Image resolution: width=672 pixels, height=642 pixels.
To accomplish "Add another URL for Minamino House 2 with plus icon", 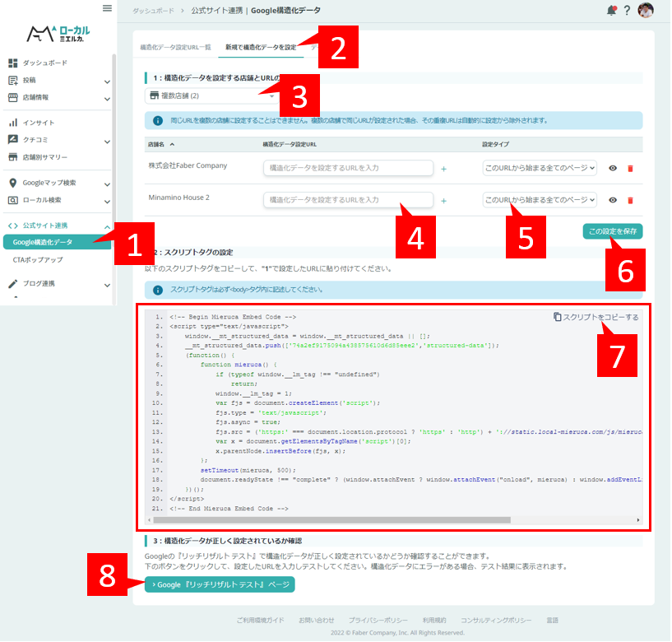I will click(x=443, y=201).
